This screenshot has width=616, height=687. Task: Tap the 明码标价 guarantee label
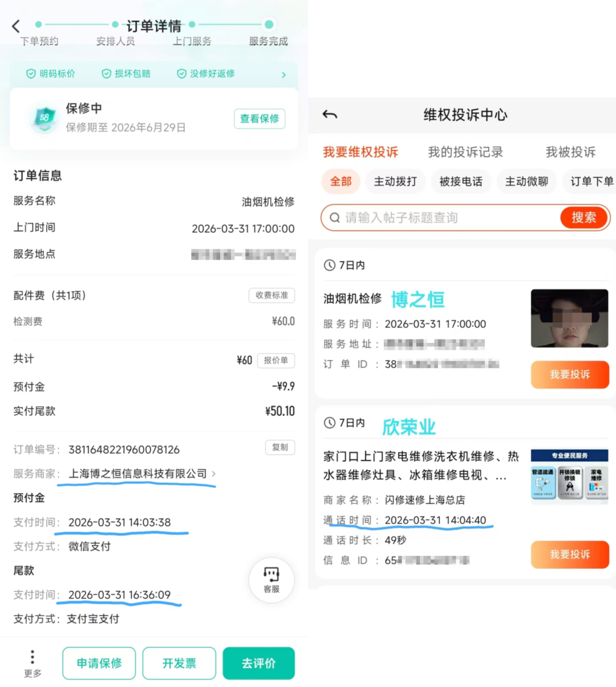57,74
